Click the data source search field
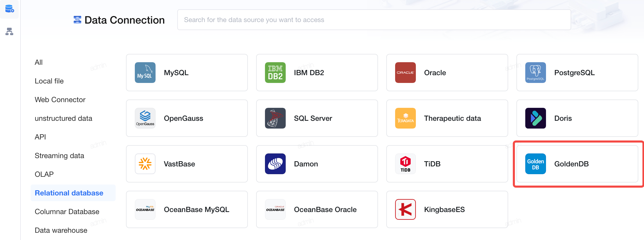644x240 pixels. [x=374, y=20]
